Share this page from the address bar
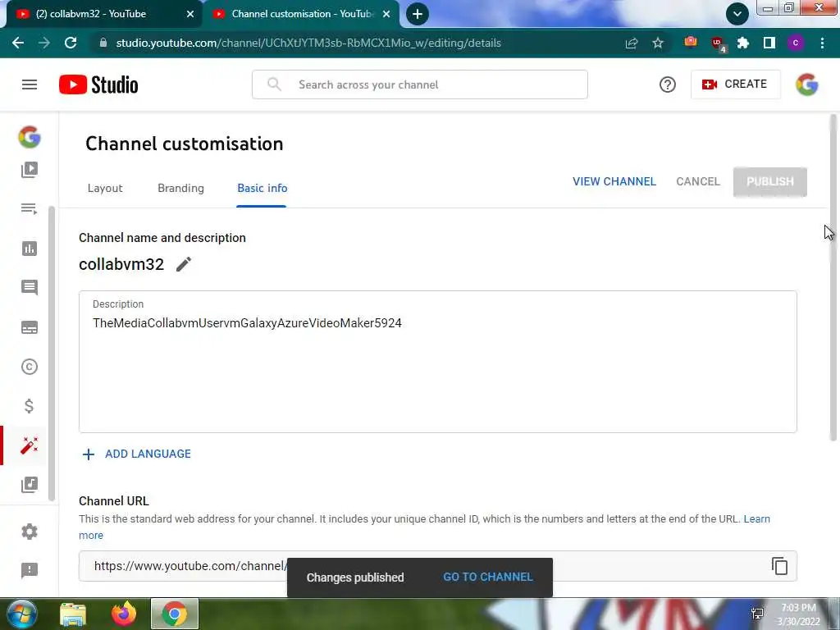This screenshot has width=840, height=630. (632, 43)
